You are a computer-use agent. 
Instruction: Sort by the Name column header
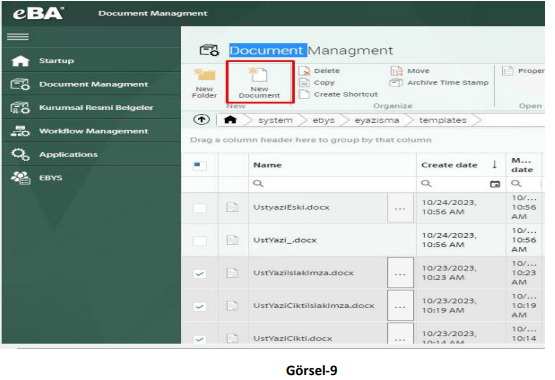pos(332,165)
